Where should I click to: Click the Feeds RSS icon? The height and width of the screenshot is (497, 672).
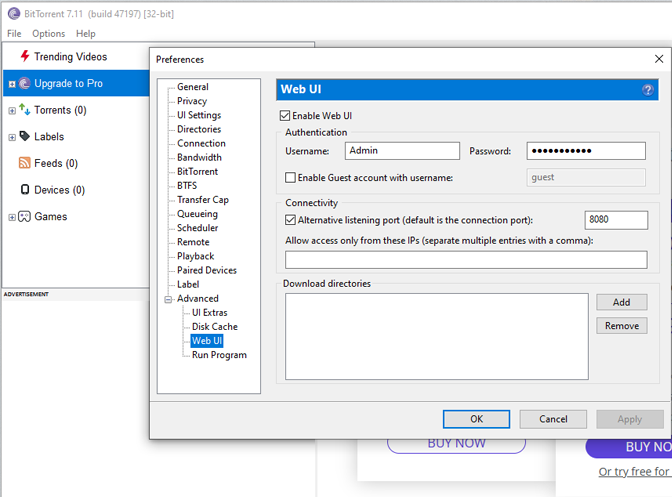25,163
